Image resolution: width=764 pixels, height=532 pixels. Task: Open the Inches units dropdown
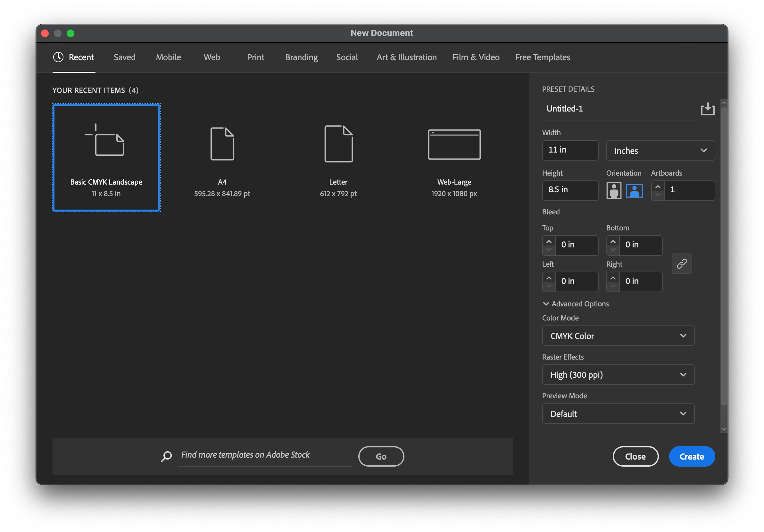click(660, 151)
